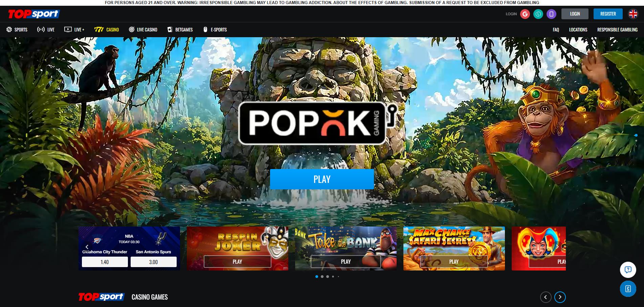The image size is (644, 307).
Task: Click the TOPsport logo beside Casino Games
Action: click(102, 297)
